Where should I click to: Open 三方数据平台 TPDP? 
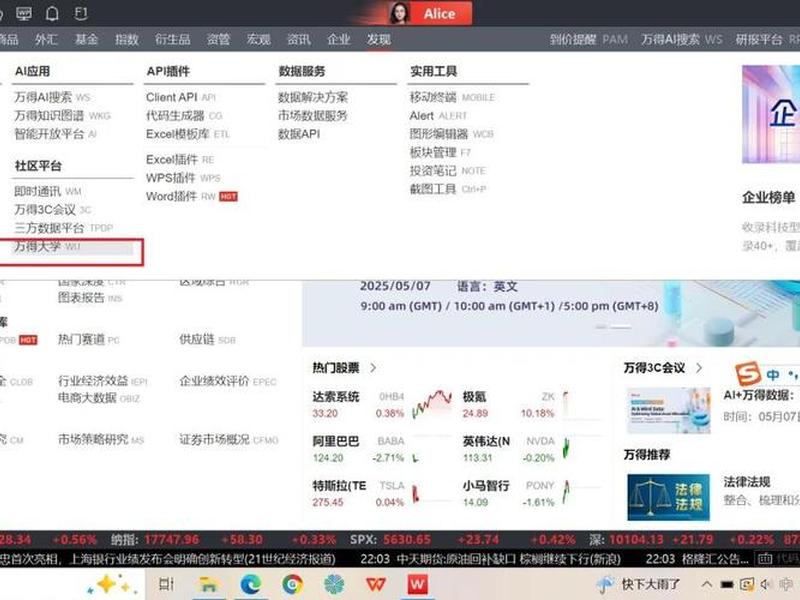[63, 228]
